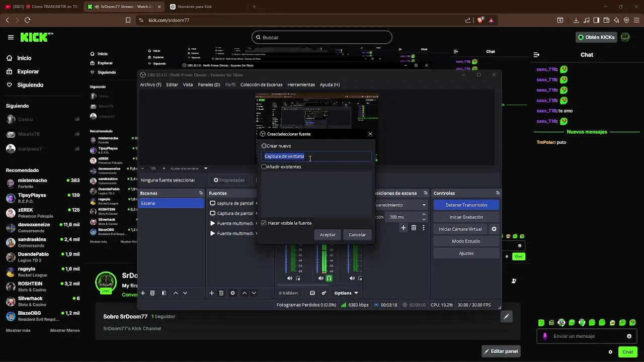Open the Herramientas menu in OBS

tap(301, 84)
